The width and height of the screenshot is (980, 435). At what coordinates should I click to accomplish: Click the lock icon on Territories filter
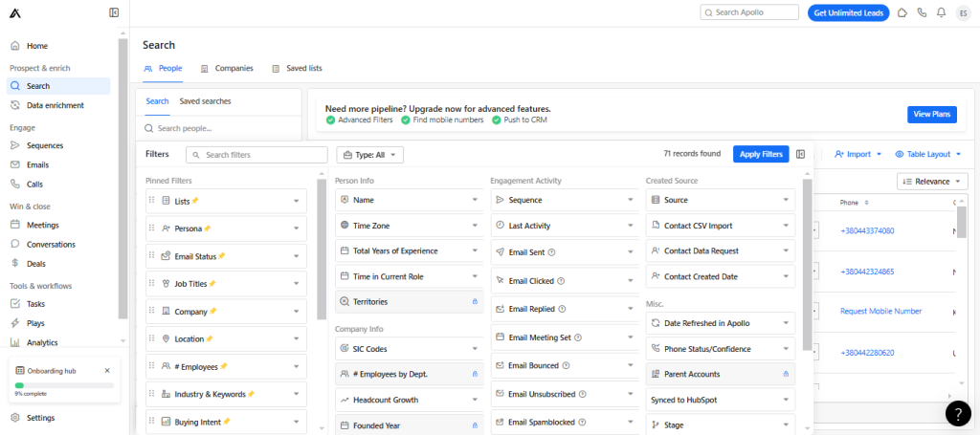475,301
